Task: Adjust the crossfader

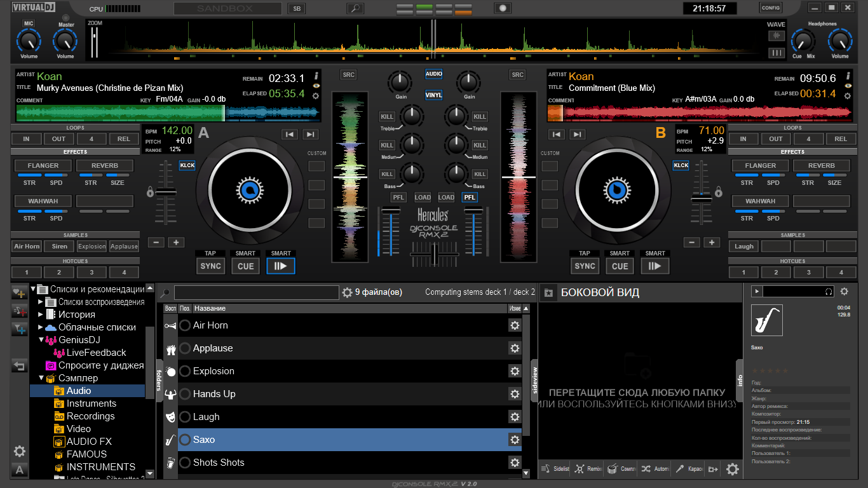Action: click(435, 255)
